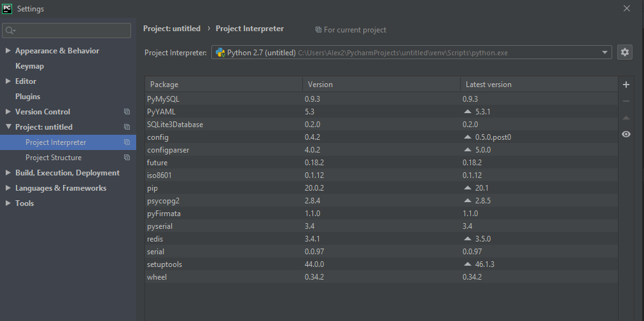Open the Plugins settings page
Image resolution: width=644 pixels, height=321 pixels.
[x=27, y=97]
